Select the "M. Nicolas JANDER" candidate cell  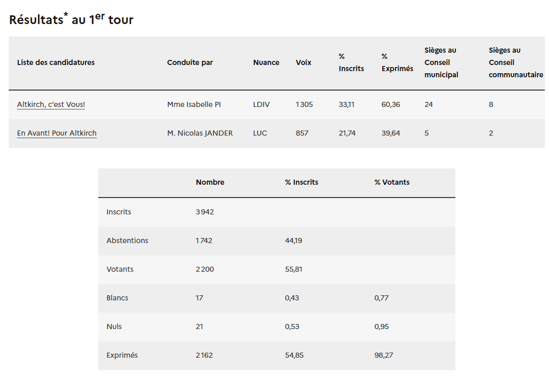pyautogui.click(x=200, y=133)
